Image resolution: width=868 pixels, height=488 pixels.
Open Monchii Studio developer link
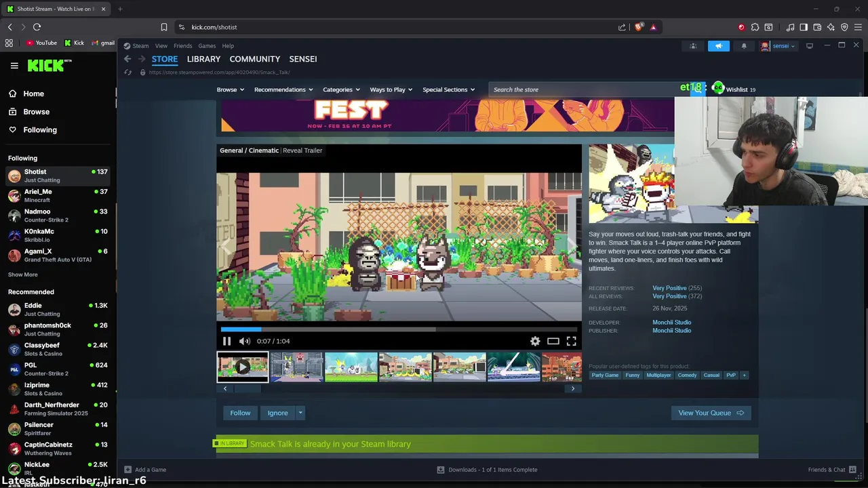pyautogui.click(x=671, y=323)
